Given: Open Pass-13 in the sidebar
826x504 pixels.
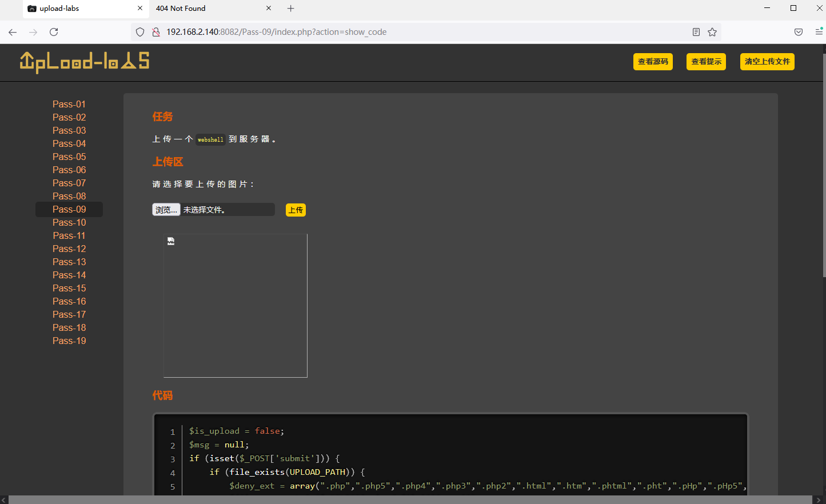Looking at the screenshot, I should tap(69, 262).
